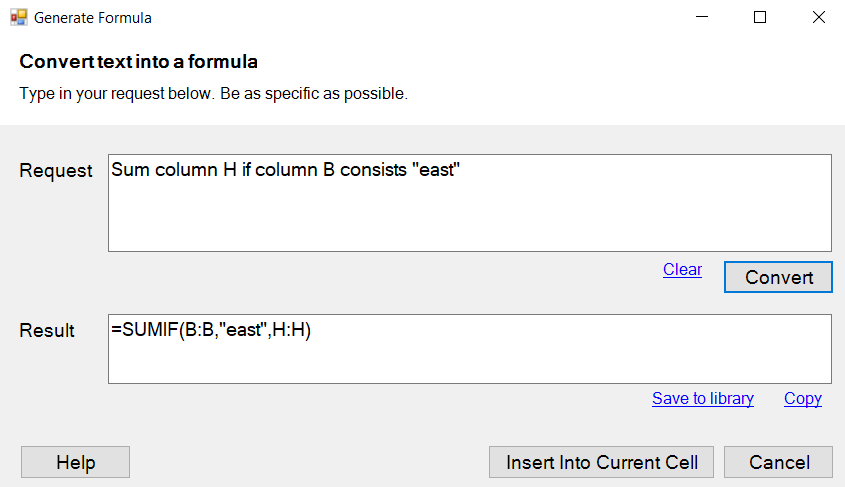Screen dimensions: 845x487
Task: Click the Convert button
Action: pos(779,277)
